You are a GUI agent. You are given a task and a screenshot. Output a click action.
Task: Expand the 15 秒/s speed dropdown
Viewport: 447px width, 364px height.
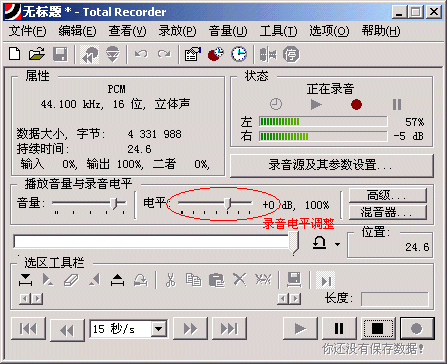point(159,329)
